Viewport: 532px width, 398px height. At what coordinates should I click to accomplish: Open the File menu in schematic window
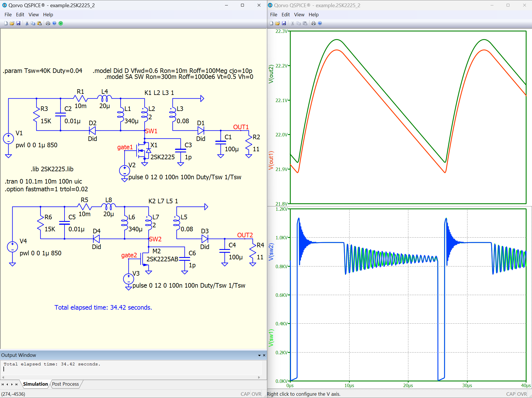pos(8,15)
